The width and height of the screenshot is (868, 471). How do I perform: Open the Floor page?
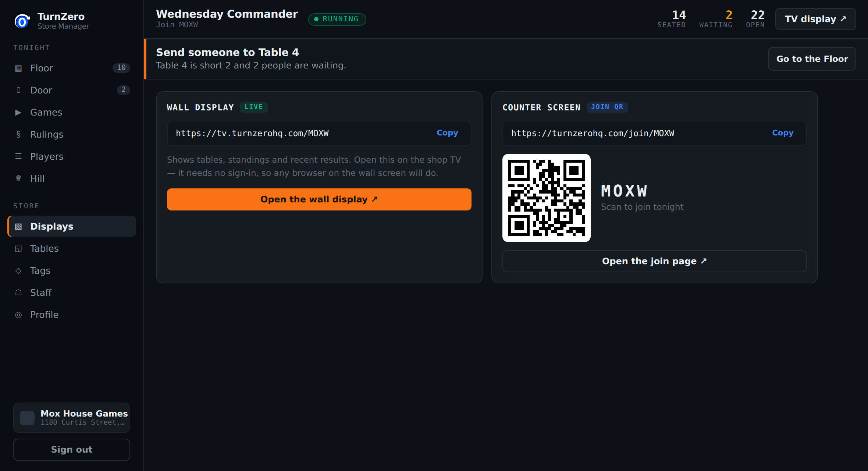coord(72,68)
